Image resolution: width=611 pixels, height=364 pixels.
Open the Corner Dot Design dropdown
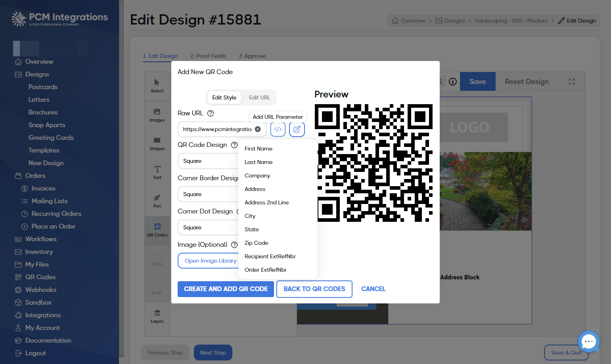[208, 228]
